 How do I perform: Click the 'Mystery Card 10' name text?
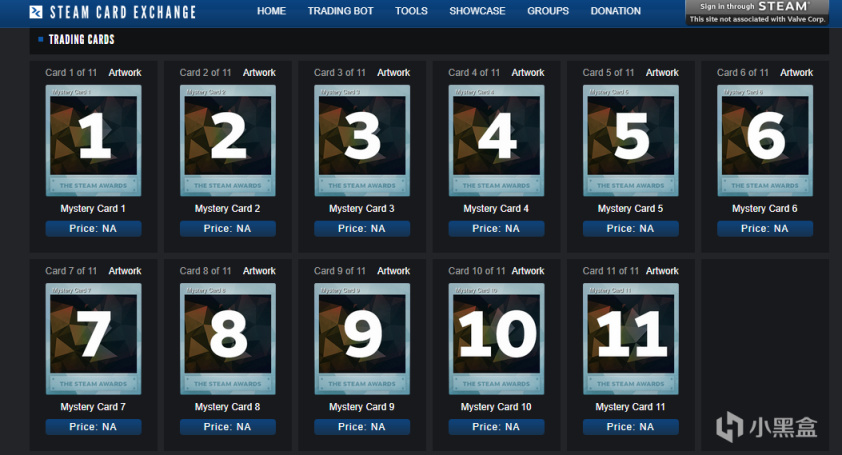pyautogui.click(x=496, y=407)
